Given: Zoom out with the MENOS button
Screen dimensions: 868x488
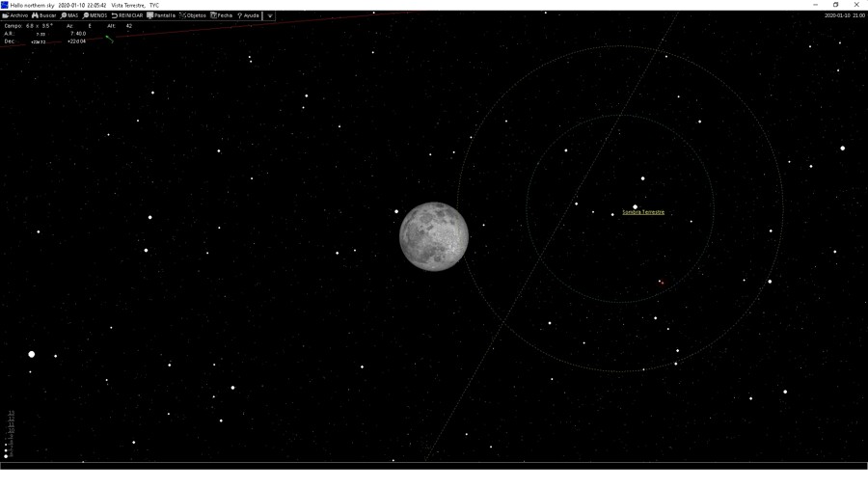Looking at the screenshot, I should (x=95, y=15).
